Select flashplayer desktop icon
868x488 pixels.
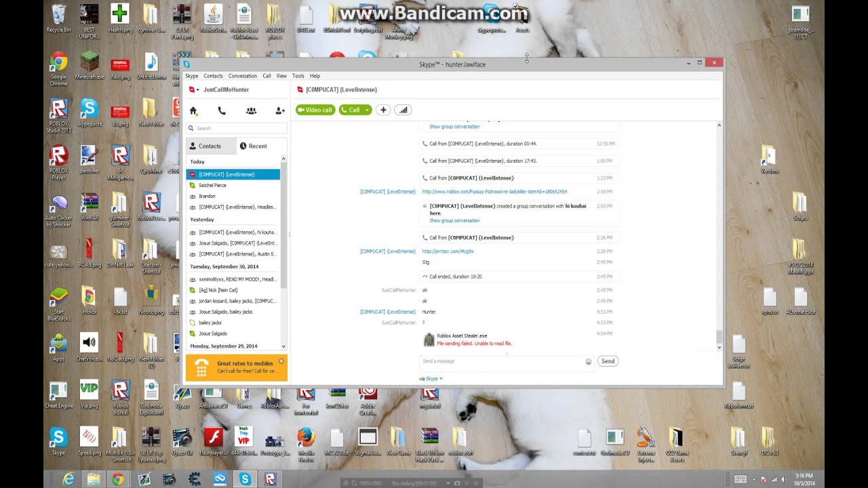214,441
